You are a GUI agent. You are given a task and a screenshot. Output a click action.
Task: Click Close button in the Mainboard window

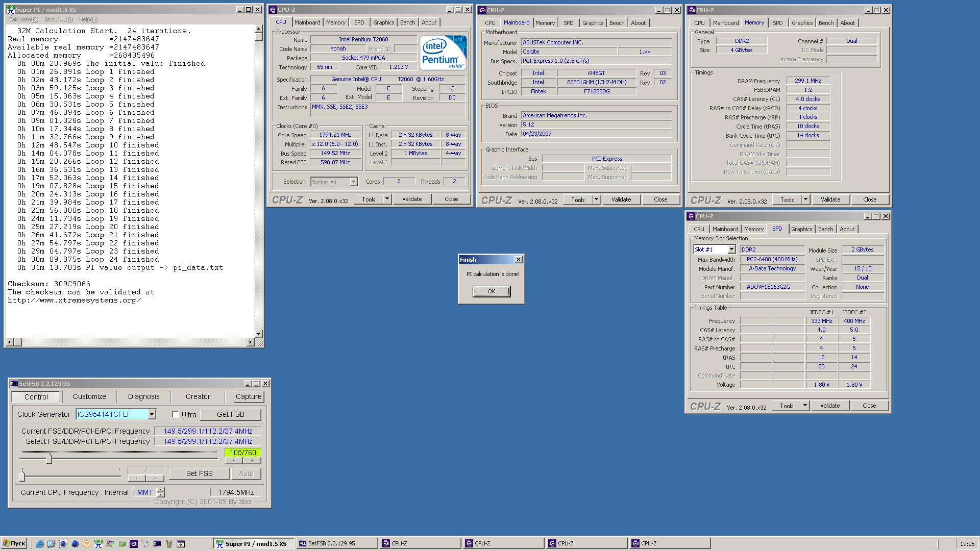pyautogui.click(x=660, y=199)
